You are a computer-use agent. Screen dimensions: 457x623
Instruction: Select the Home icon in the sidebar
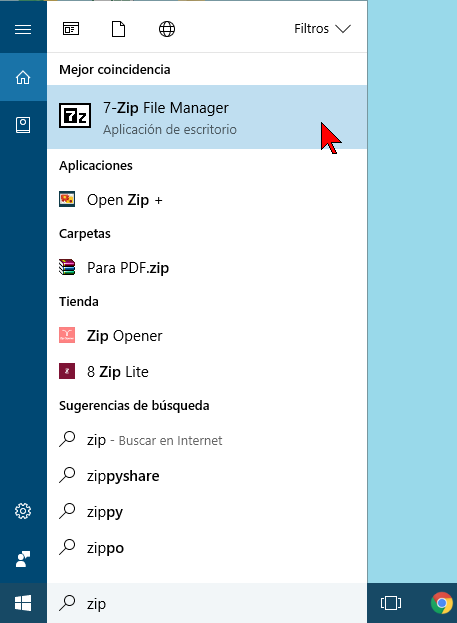click(23, 77)
